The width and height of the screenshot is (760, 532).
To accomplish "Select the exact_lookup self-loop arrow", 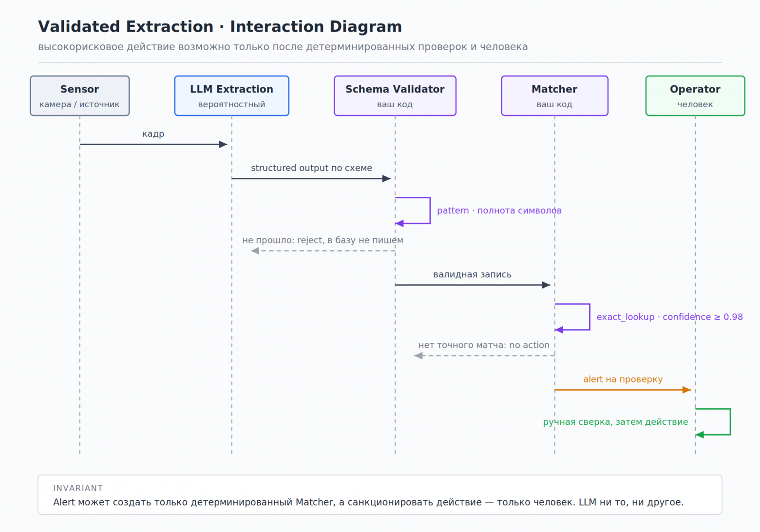I will (572, 317).
